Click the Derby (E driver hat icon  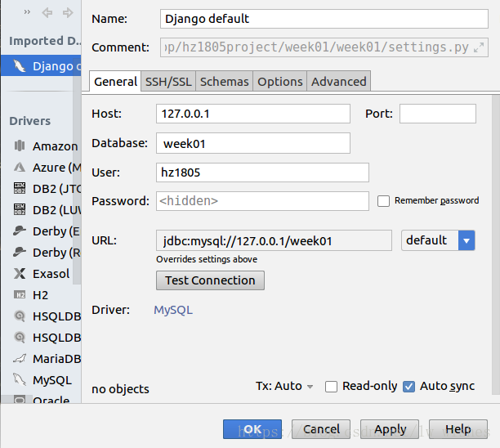20,231
